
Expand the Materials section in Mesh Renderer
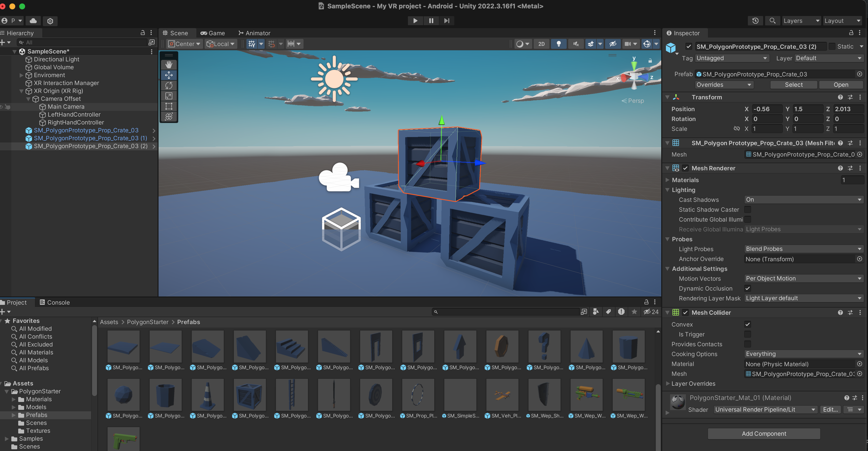[x=667, y=180]
